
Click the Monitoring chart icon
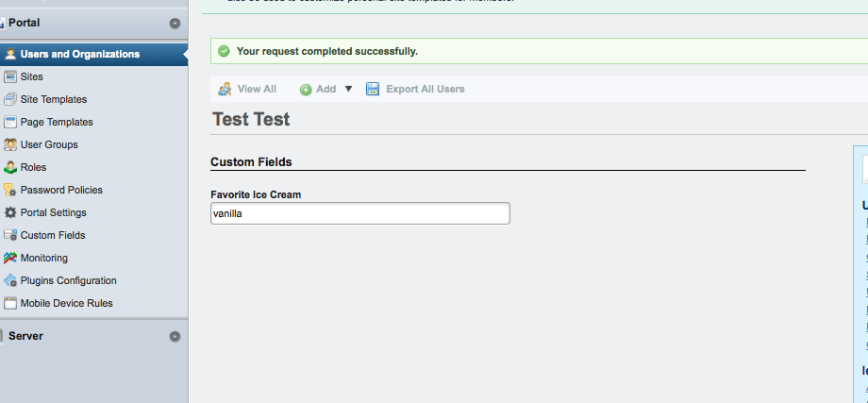10,258
